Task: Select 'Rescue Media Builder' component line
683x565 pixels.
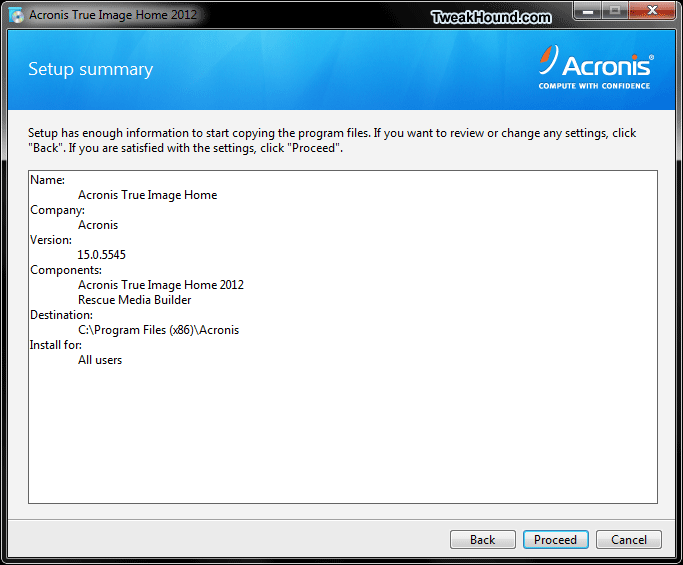Action: tap(135, 300)
